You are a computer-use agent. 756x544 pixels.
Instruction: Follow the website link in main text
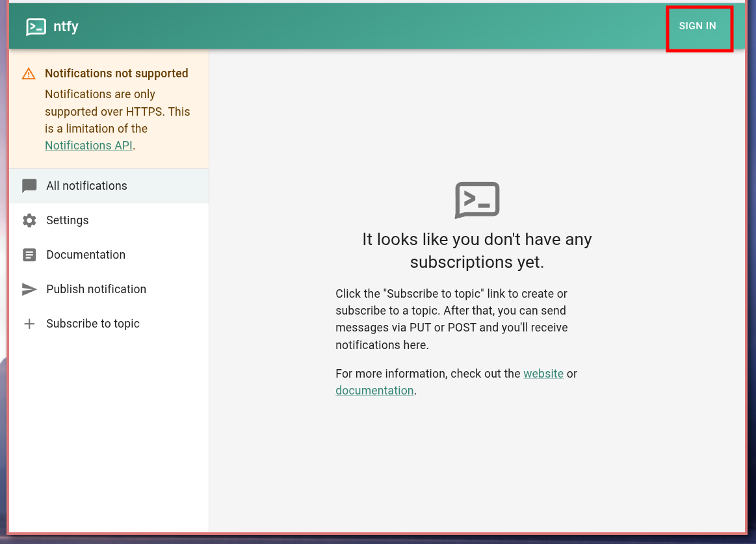[x=543, y=374]
